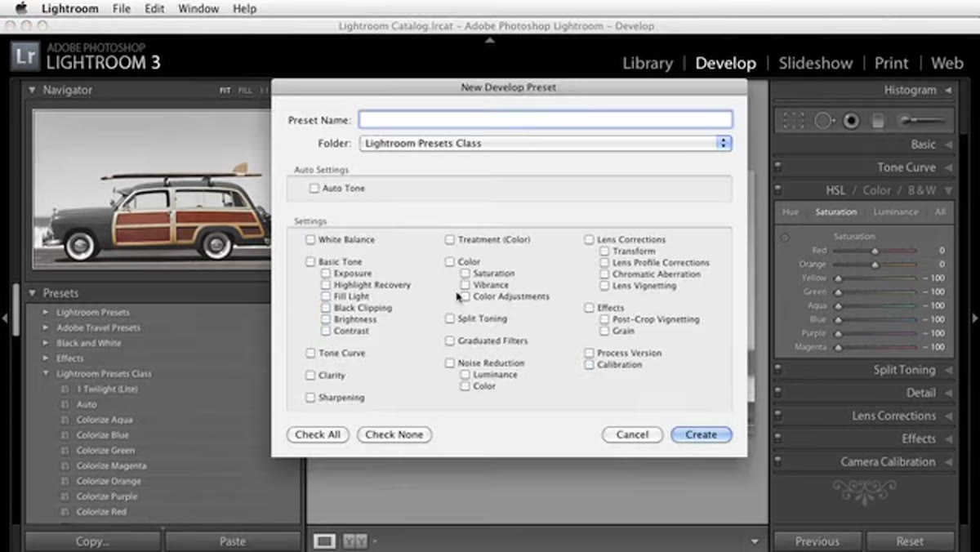Check the Post-Crop Vignetting option
This screenshot has width=980, height=552.
tap(604, 320)
